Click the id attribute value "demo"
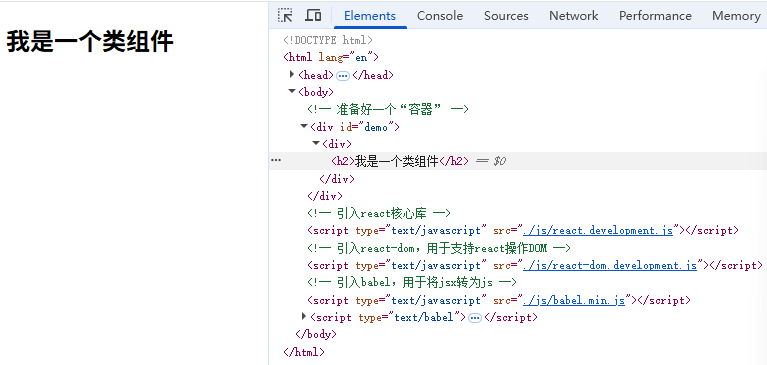 tap(377, 127)
